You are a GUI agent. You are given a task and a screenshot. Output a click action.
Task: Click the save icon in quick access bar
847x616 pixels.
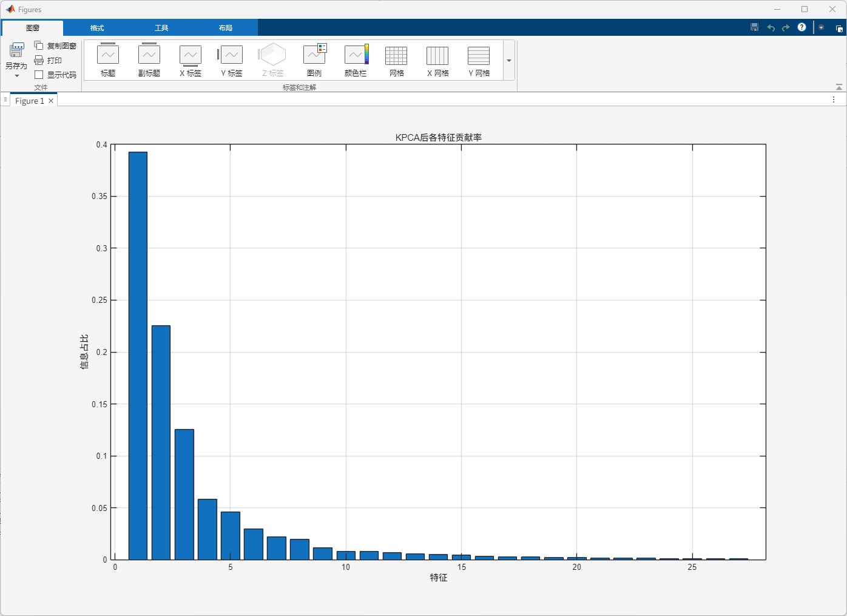755,27
